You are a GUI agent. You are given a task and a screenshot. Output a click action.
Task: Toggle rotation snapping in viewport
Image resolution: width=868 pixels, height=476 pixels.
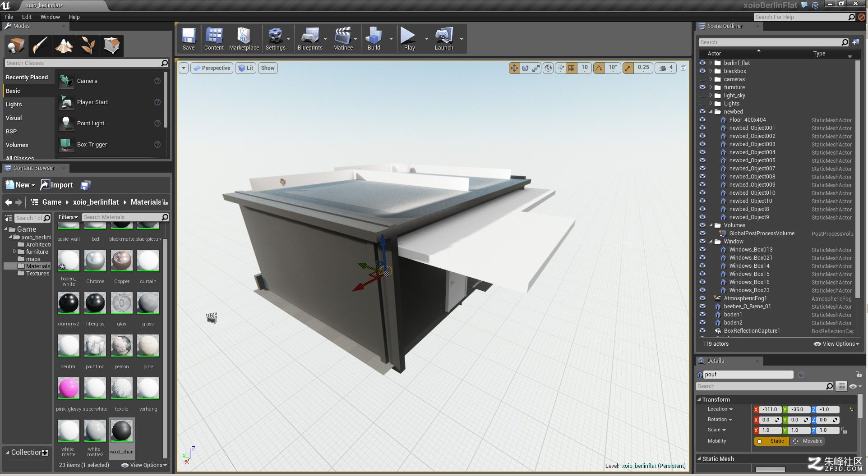(599, 68)
